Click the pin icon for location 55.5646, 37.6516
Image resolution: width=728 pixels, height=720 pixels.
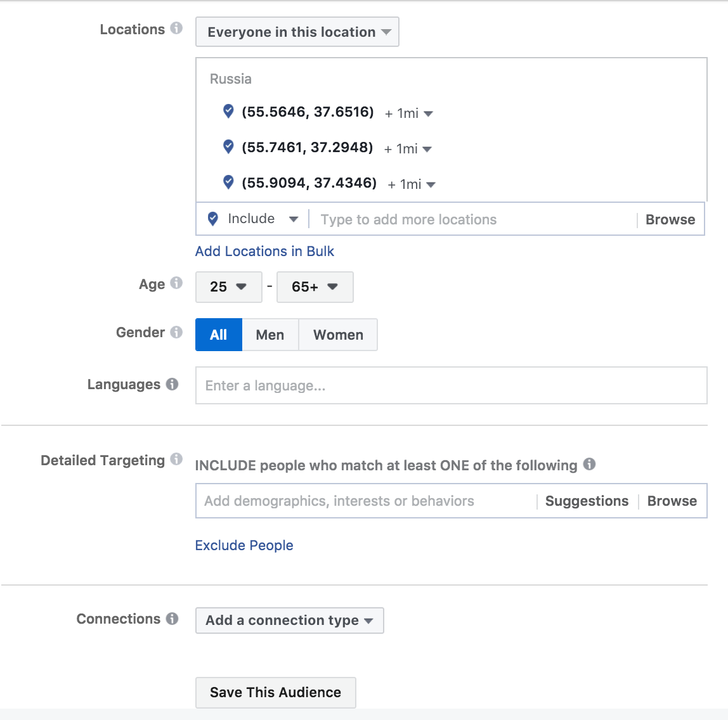229,112
